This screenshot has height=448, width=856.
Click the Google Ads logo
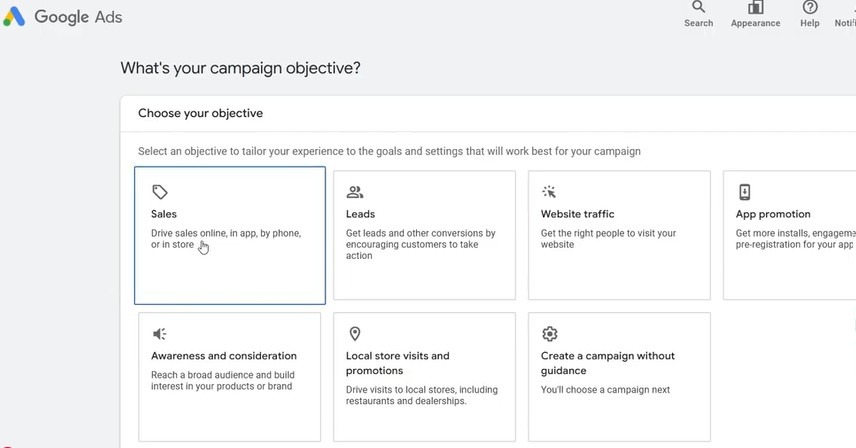14,17
